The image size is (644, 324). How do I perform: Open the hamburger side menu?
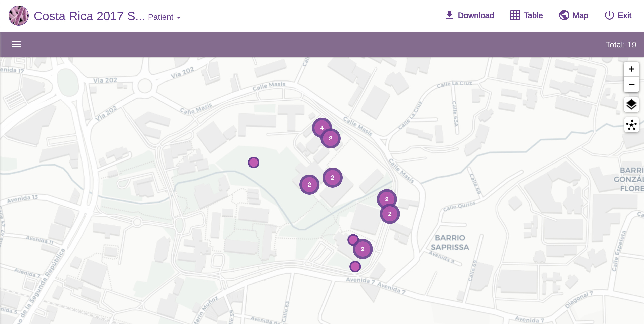pos(16,44)
